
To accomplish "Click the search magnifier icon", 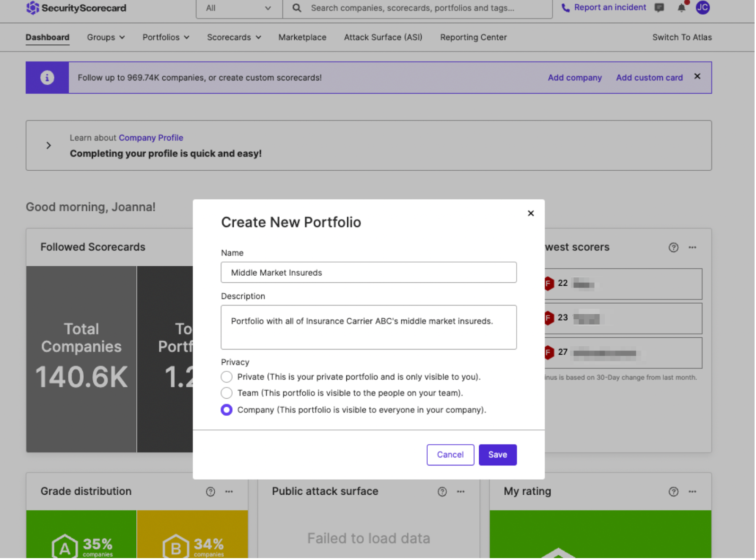I will (297, 8).
